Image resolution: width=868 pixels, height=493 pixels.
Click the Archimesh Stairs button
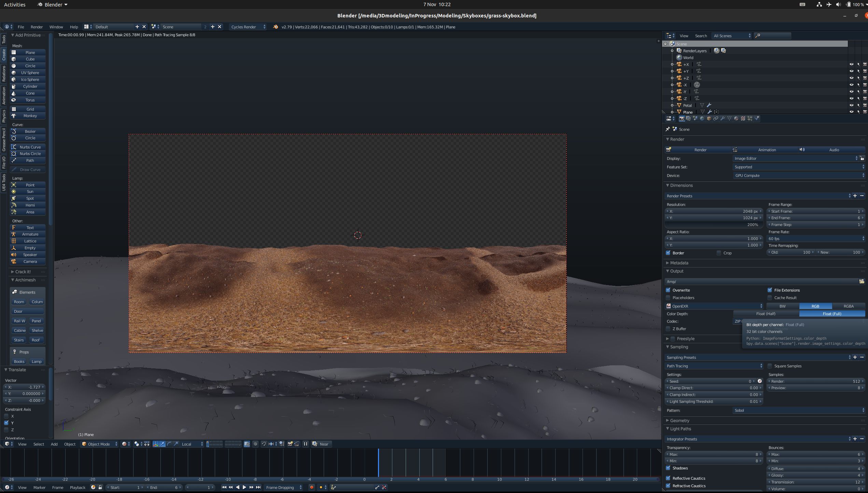[x=19, y=340]
